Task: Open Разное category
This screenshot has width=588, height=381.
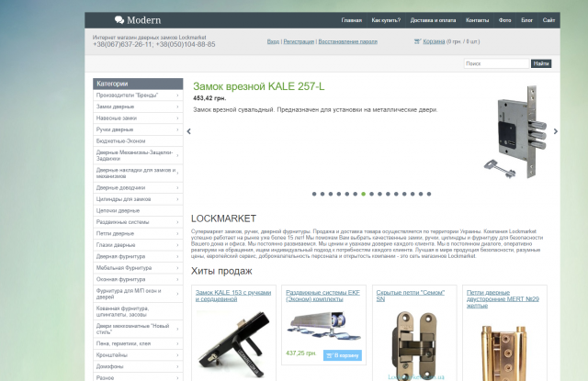Action: click(138, 377)
